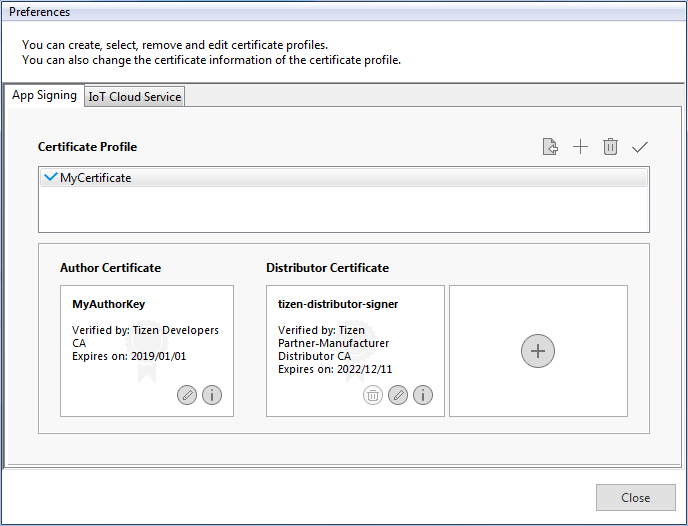Switch to the App Signing tab
The height and width of the screenshot is (526, 688).
tap(44, 96)
